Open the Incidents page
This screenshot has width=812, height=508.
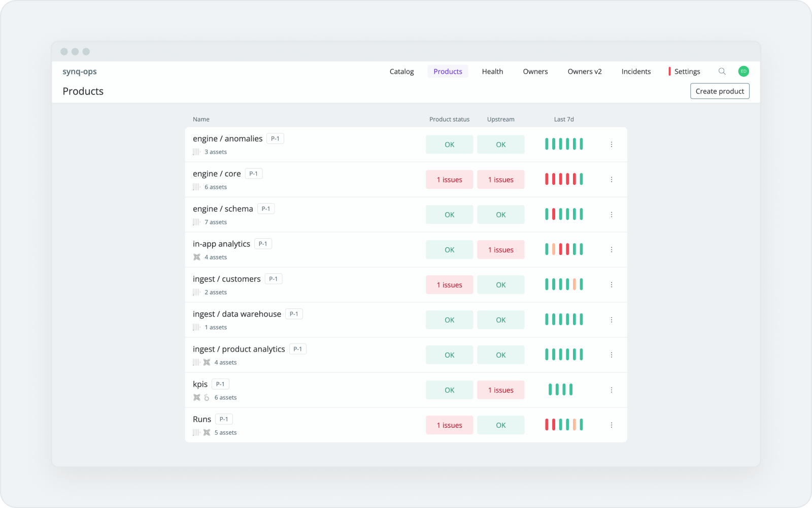(x=636, y=71)
